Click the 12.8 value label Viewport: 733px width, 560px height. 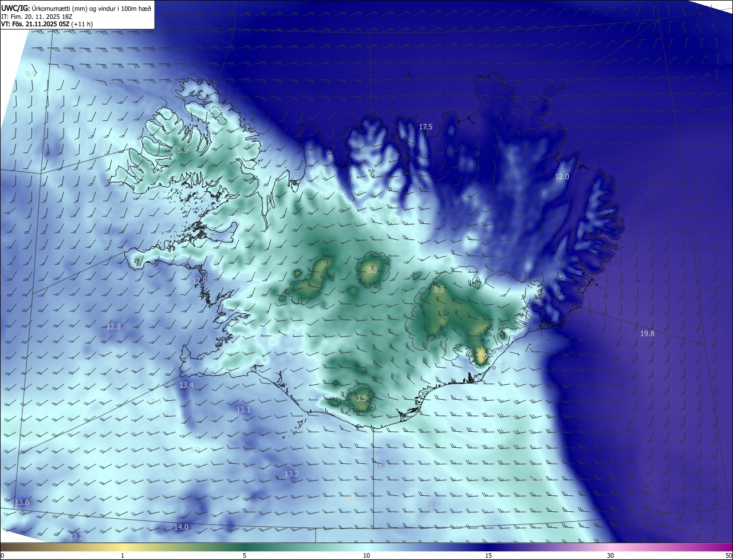[199, 281]
